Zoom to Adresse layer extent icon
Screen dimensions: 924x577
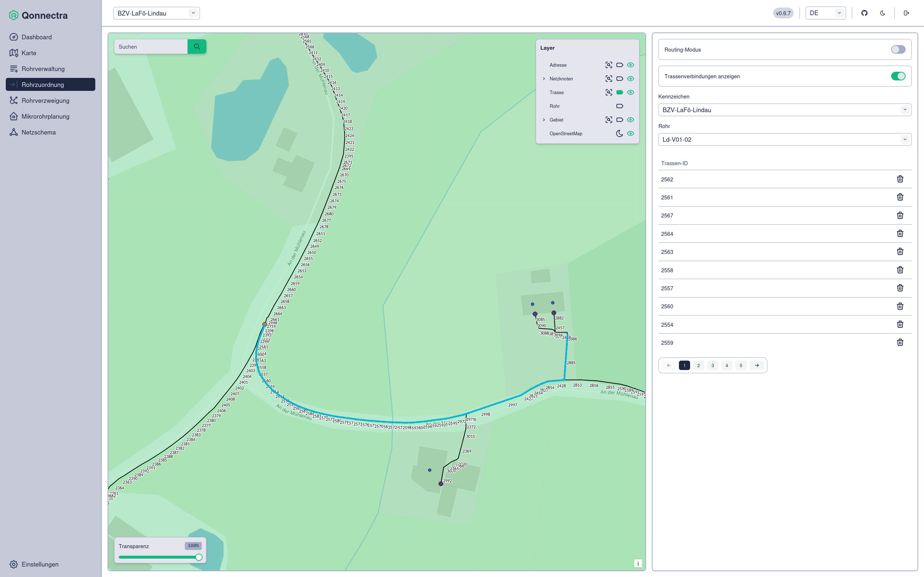coord(609,65)
